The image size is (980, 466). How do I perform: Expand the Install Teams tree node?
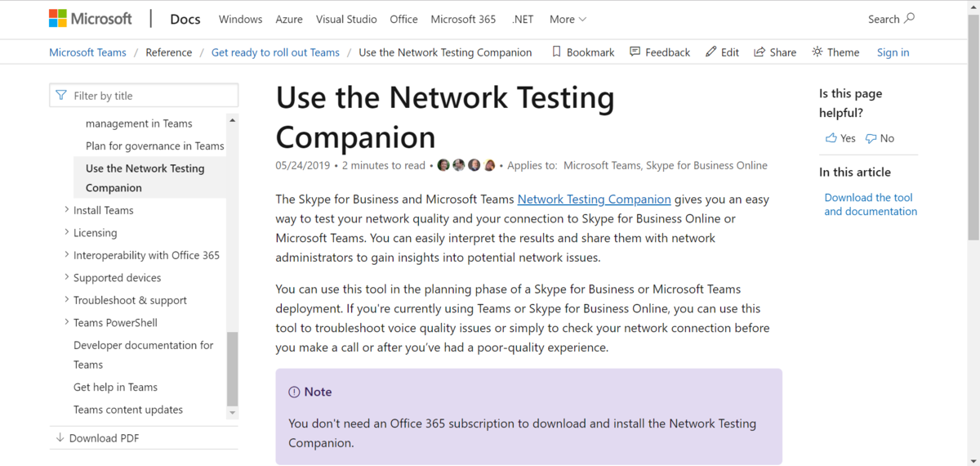tap(66, 209)
